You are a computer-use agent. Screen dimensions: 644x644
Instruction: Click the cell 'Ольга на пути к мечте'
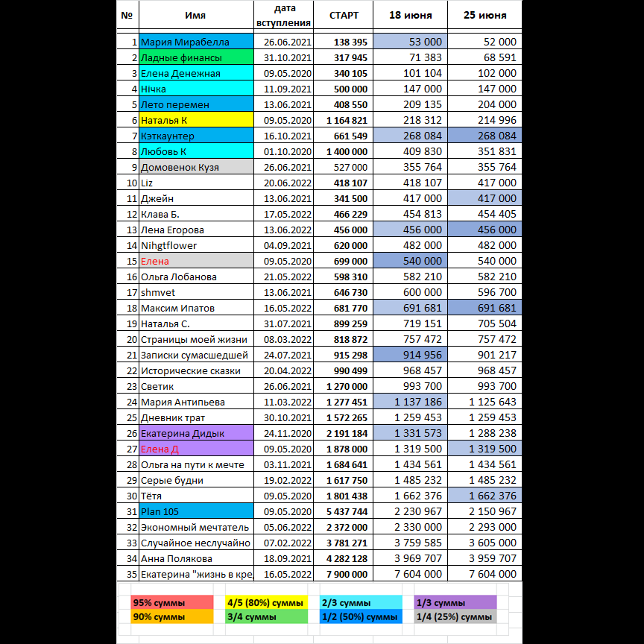click(196, 464)
